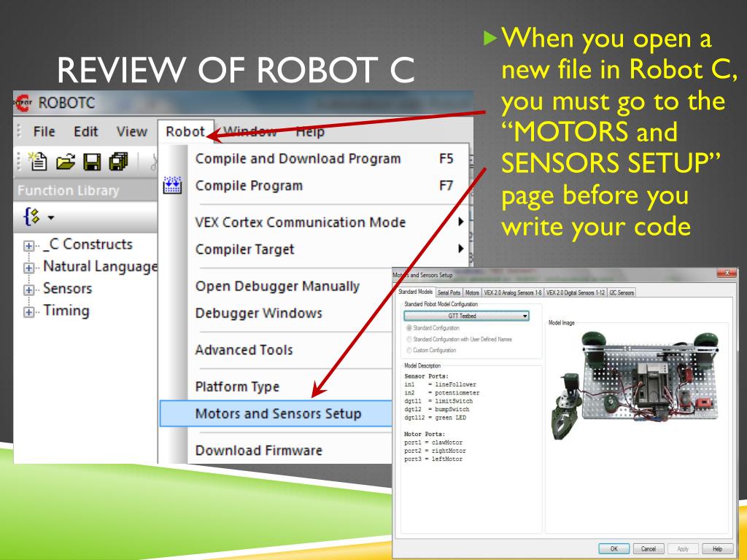Click the Save All toolbar icon
The width and height of the screenshot is (747, 560).
[119, 162]
